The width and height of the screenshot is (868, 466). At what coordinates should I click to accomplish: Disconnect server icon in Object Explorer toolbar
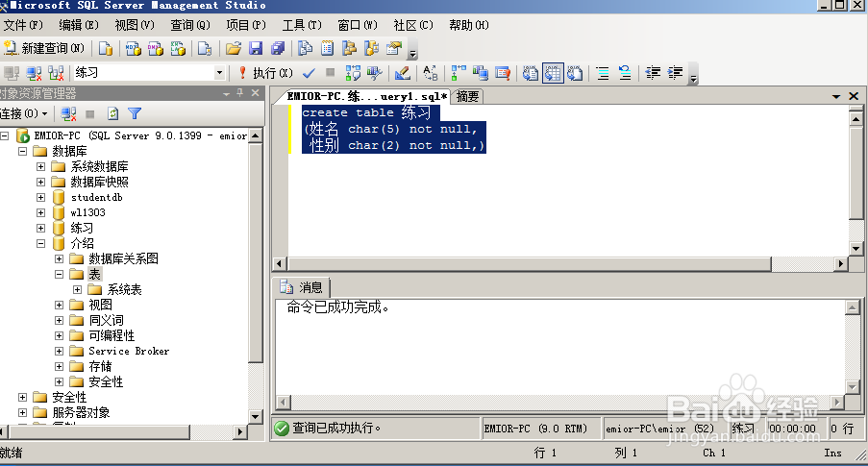click(68, 114)
